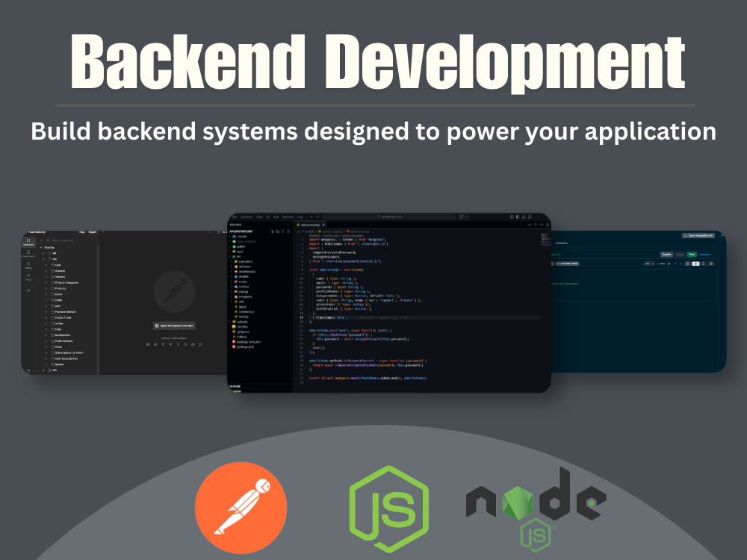This screenshot has height=560, width=747.
Task: Select middlewares folder in VS Code explorer
Action: 245,272
